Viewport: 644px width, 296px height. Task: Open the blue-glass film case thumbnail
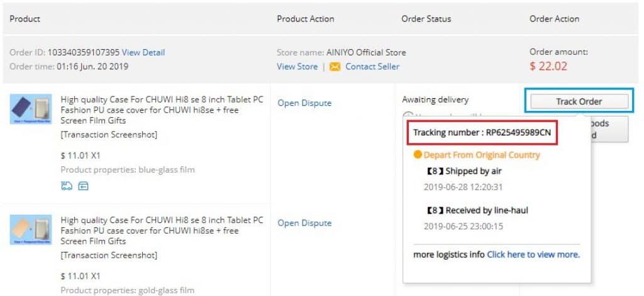(x=30, y=109)
